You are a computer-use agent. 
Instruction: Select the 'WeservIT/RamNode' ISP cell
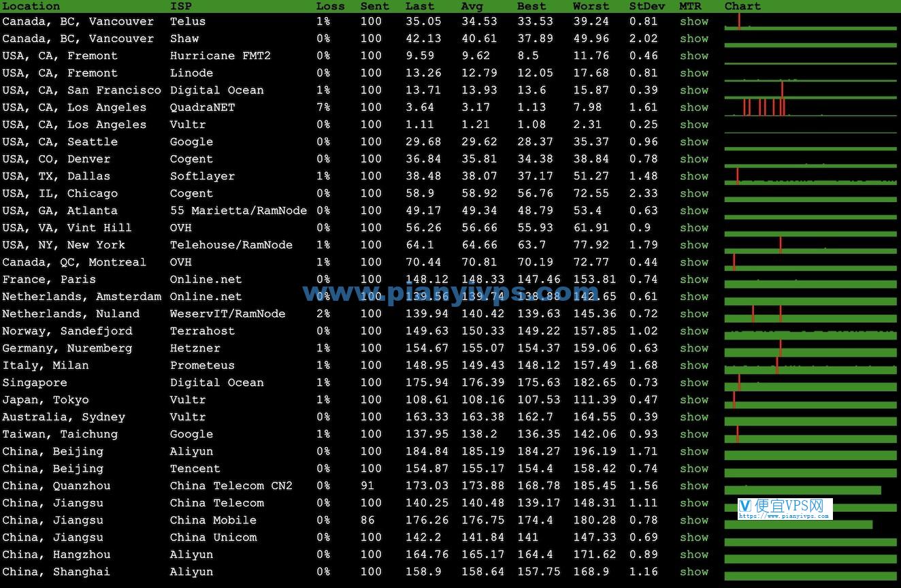pyautogui.click(x=228, y=314)
